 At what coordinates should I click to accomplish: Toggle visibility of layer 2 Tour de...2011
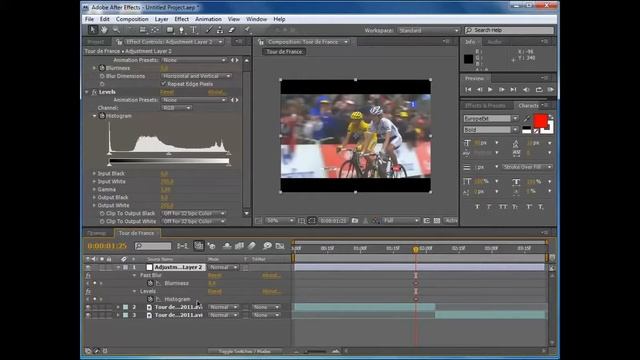[x=88, y=307]
